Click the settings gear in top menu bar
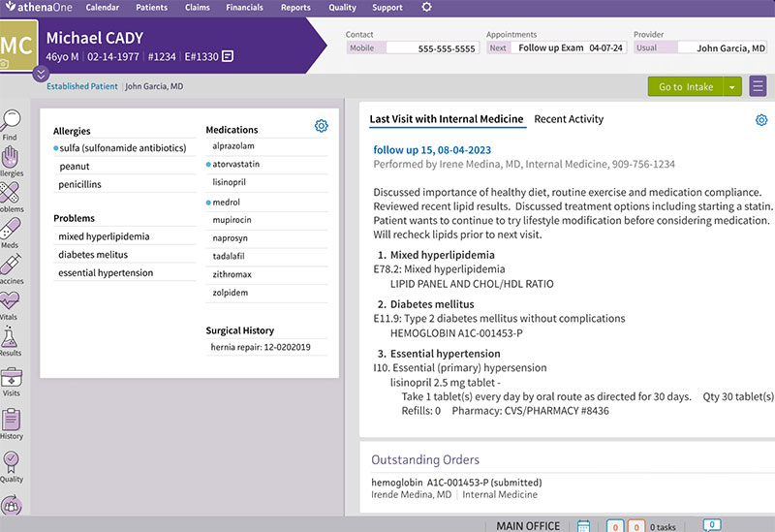 (x=426, y=7)
